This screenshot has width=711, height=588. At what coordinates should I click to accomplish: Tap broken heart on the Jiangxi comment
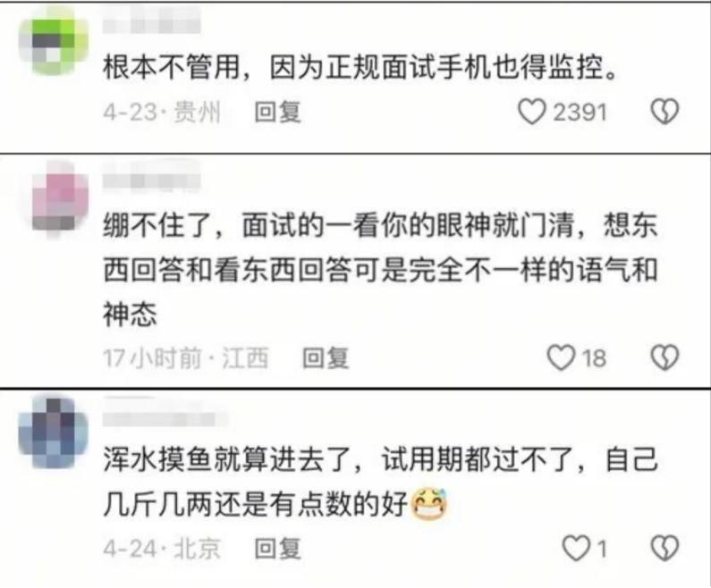tap(664, 357)
